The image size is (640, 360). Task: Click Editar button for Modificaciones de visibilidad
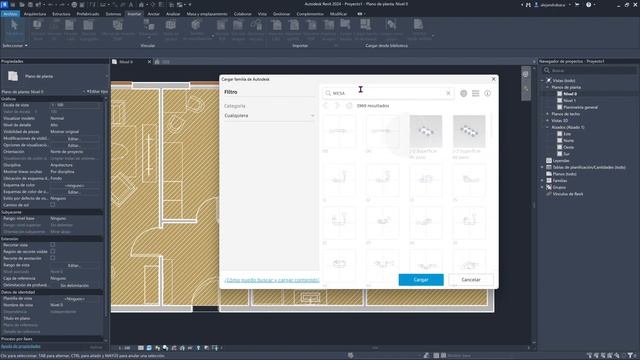pos(73,139)
